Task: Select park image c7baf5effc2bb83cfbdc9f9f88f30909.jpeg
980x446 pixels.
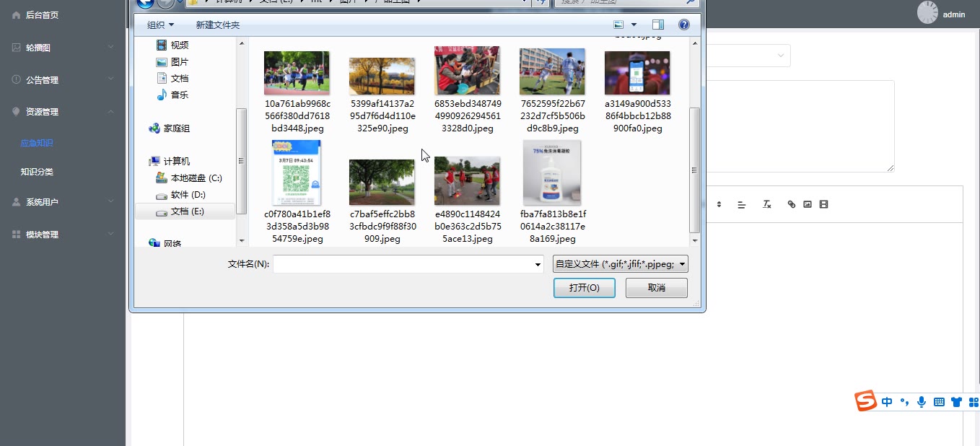Action: coord(382,183)
